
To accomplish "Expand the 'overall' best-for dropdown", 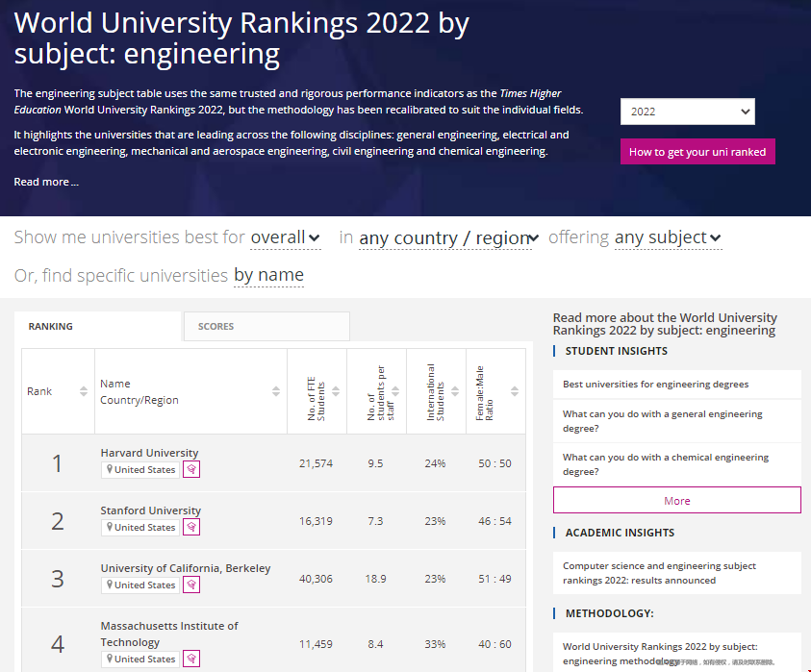I will 285,237.
